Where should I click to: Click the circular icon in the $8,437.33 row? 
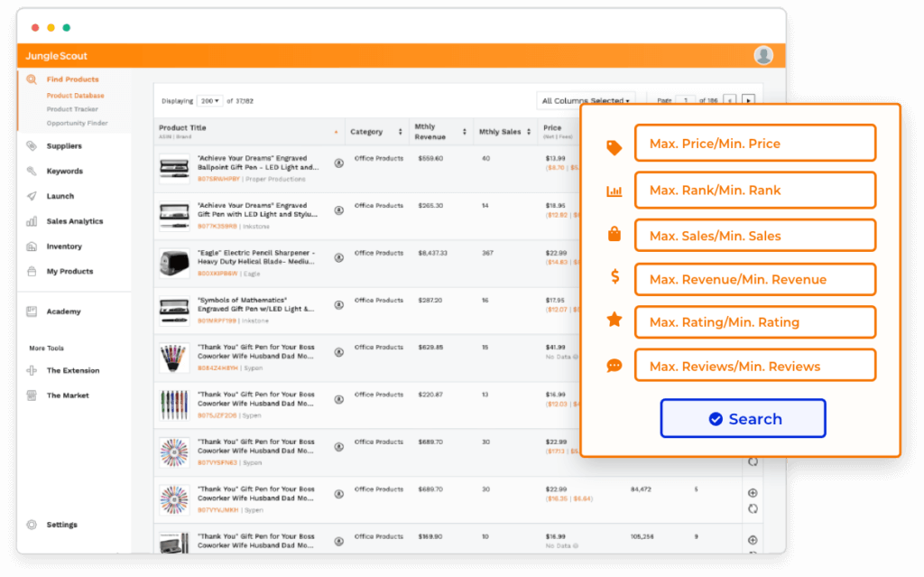pos(339,258)
